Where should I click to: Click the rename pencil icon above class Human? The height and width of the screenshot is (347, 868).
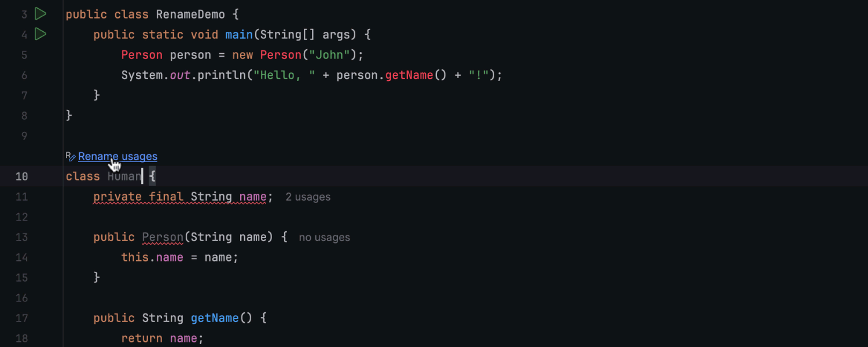coord(71,156)
